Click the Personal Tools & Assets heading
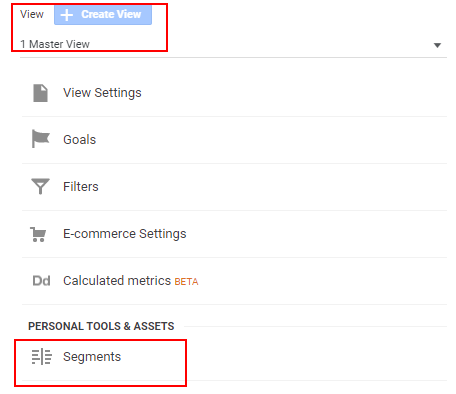Image resolution: width=456 pixels, height=394 pixels. [x=101, y=326]
